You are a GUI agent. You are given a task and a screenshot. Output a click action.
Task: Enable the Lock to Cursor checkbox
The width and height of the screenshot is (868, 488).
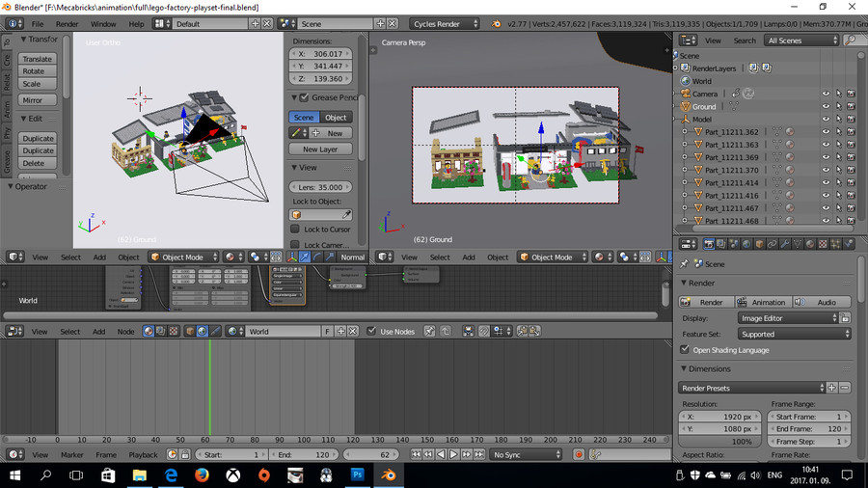click(x=295, y=229)
